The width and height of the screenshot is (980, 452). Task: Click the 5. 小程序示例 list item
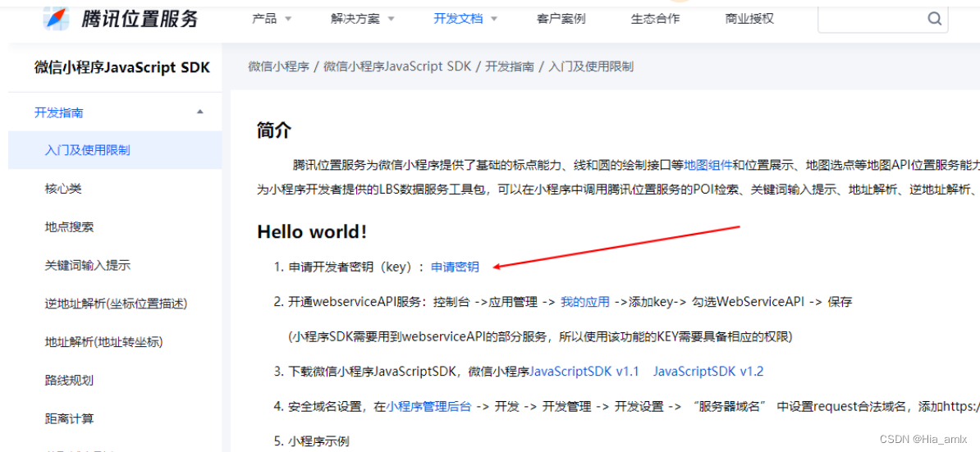312,441
